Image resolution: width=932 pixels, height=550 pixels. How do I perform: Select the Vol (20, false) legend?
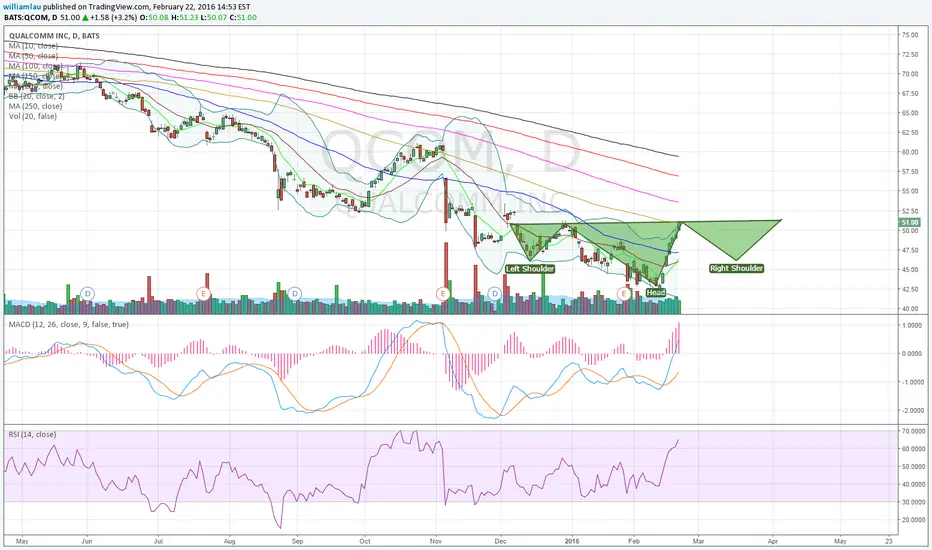click(x=33, y=116)
